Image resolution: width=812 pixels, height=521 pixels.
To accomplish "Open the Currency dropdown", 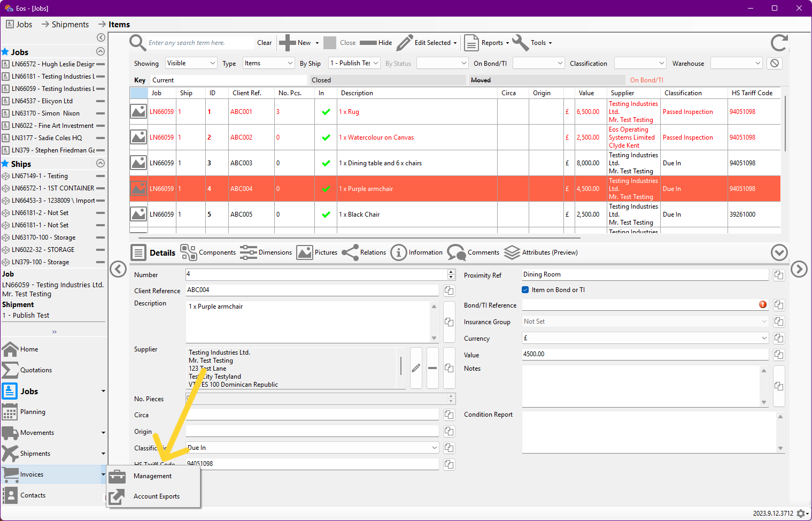I will pyautogui.click(x=645, y=338).
